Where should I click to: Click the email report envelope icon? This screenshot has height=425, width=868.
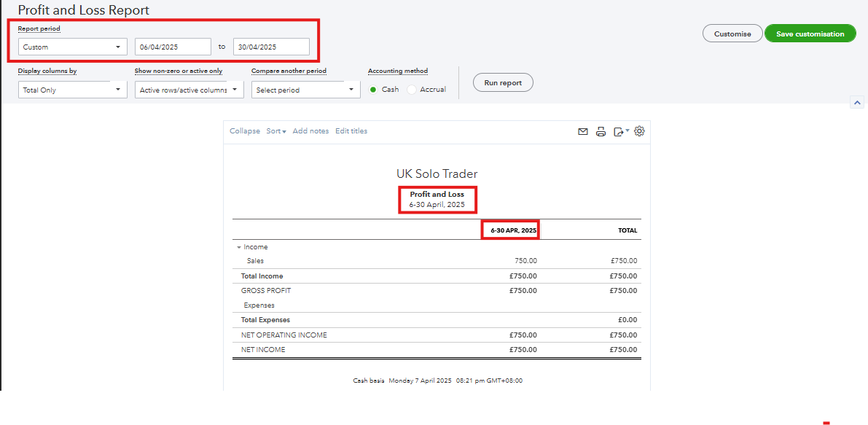(582, 132)
